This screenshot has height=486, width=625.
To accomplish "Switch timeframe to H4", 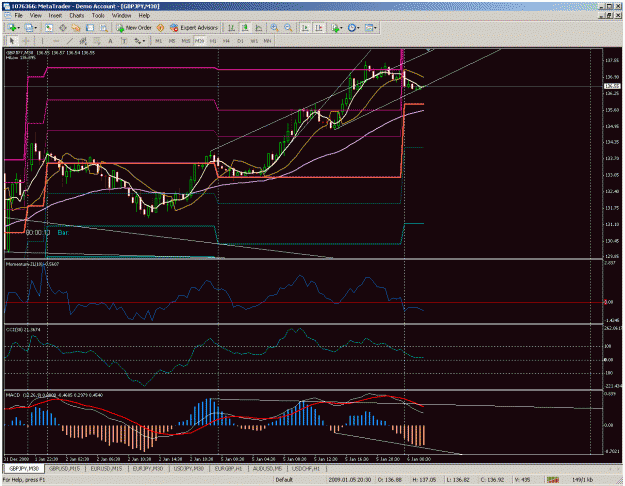I will [226, 41].
